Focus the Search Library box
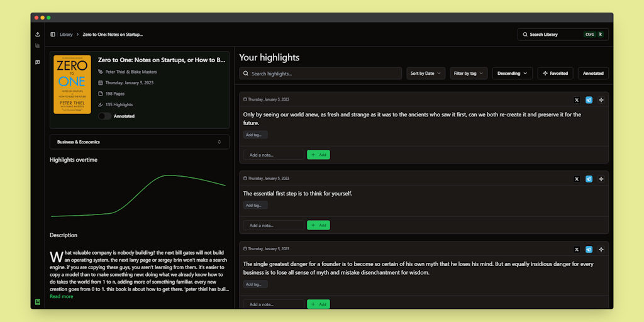 click(563, 35)
